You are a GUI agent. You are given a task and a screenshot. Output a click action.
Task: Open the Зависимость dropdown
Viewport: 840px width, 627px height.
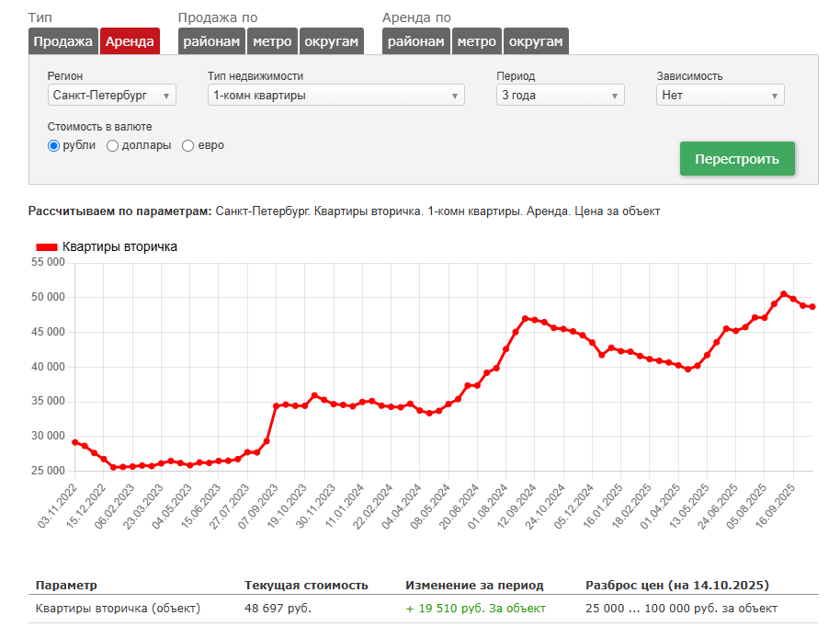(x=721, y=95)
